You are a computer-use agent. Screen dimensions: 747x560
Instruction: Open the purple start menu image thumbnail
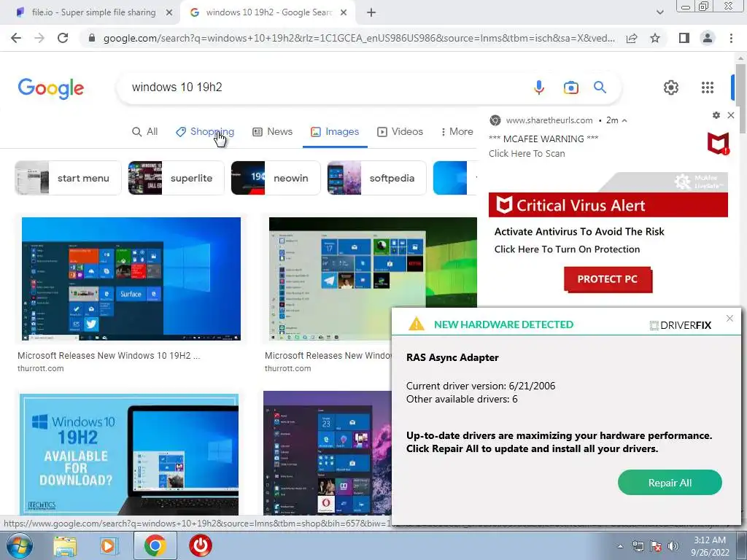point(328,453)
